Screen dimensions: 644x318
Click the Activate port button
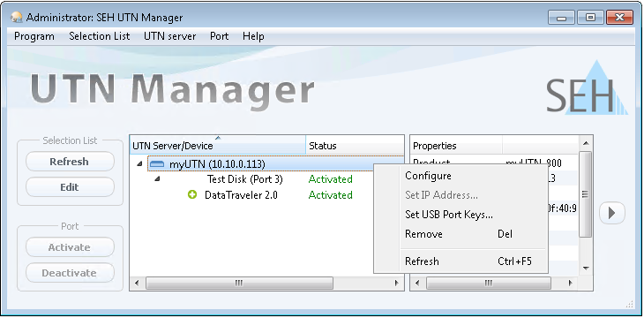[70, 247]
